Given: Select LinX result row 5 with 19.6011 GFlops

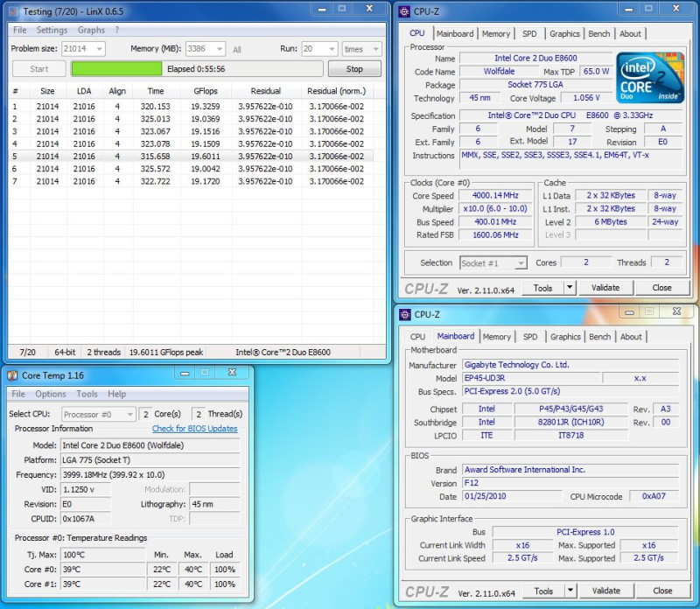Looking at the screenshot, I should coord(191,157).
